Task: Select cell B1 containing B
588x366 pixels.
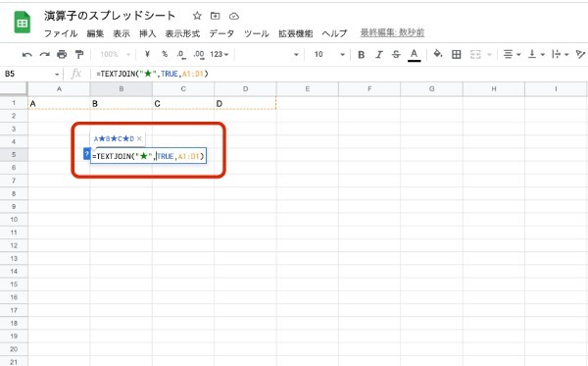Action: pos(122,103)
